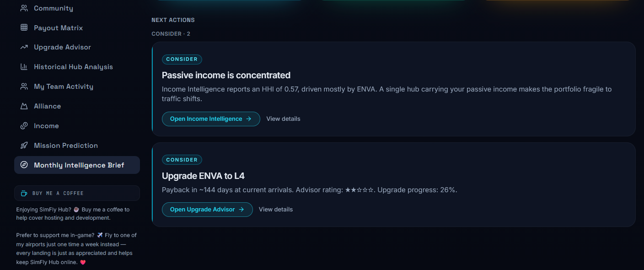Select Monthly Intelligence Brief menu item
This screenshot has width=644, height=270.
tap(77, 165)
